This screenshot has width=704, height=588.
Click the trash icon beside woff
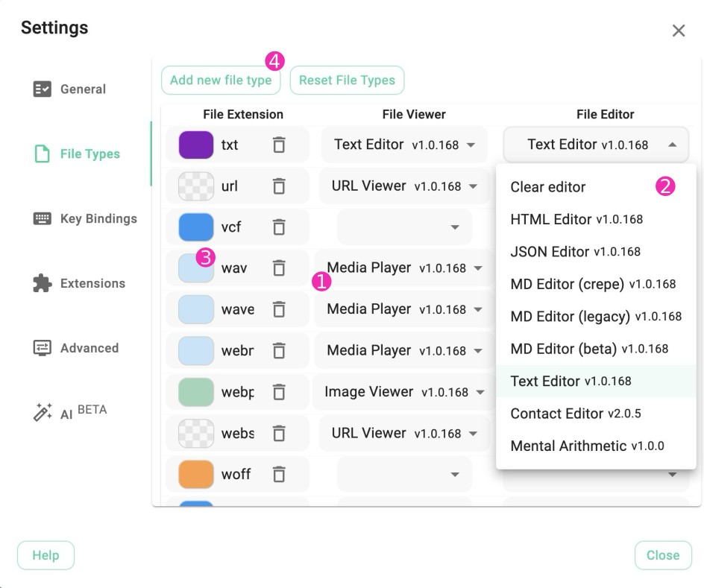tap(279, 474)
